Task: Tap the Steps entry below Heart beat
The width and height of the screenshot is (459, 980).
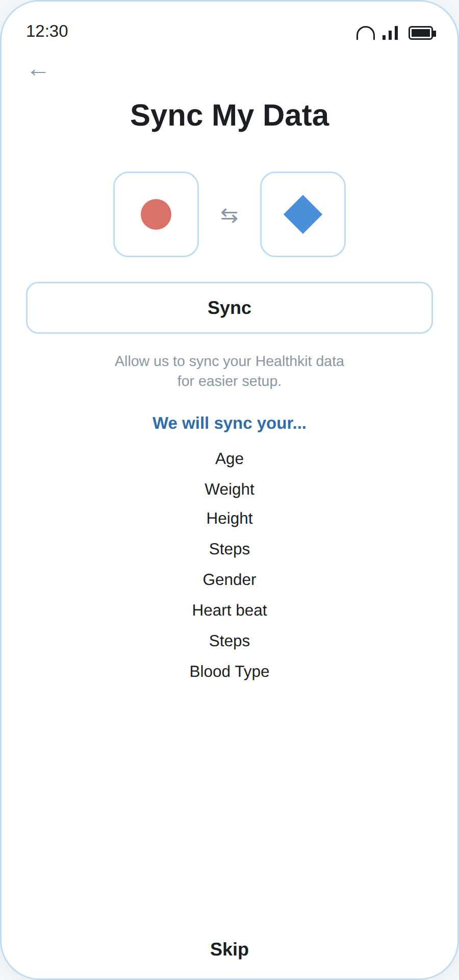Action: tap(229, 641)
